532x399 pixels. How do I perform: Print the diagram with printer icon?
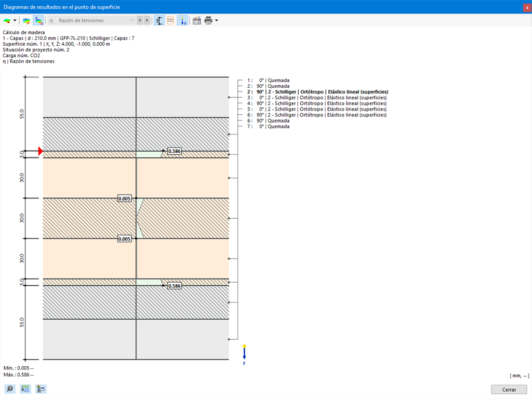tap(208, 21)
